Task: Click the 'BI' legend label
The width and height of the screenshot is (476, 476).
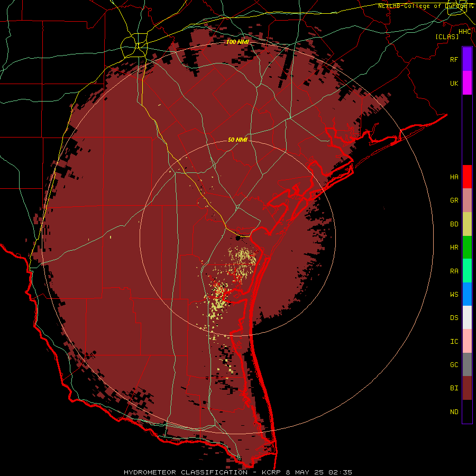Action: pyautogui.click(x=454, y=388)
